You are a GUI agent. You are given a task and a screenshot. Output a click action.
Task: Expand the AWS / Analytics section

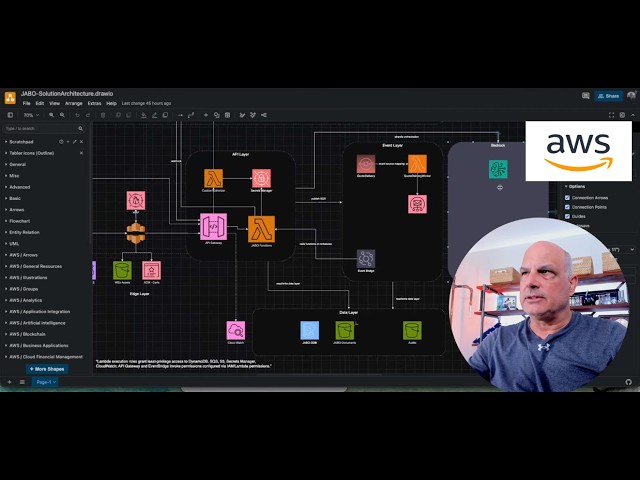point(24,300)
